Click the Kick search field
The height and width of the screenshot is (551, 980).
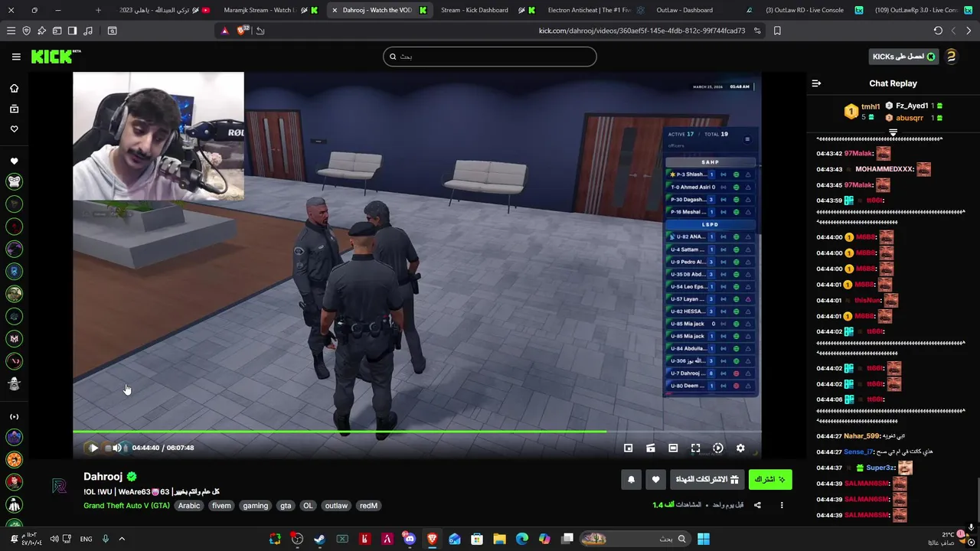[490, 57]
